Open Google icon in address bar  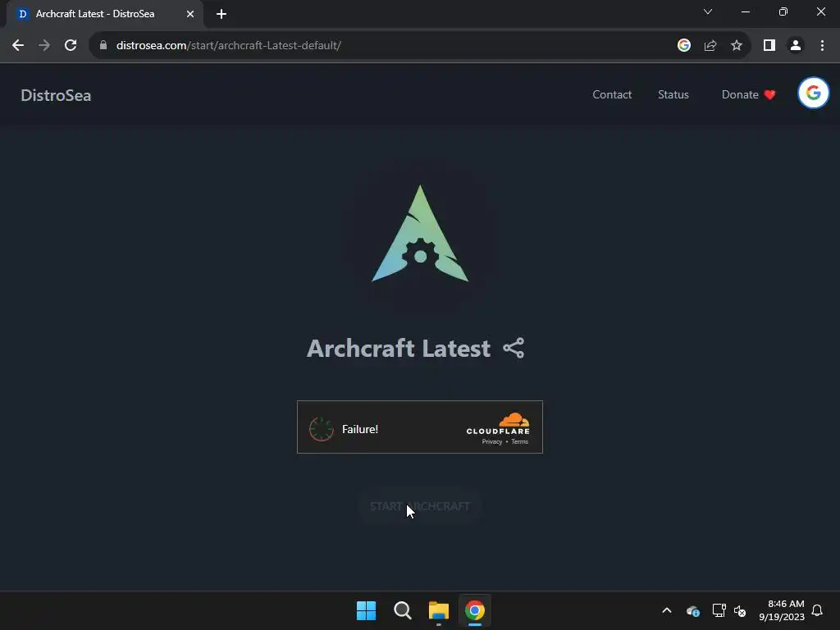pos(683,46)
